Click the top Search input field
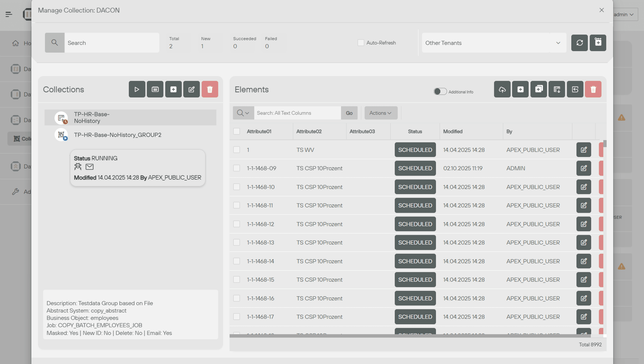Screen dimensions: 644x364 tap(111, 43)
